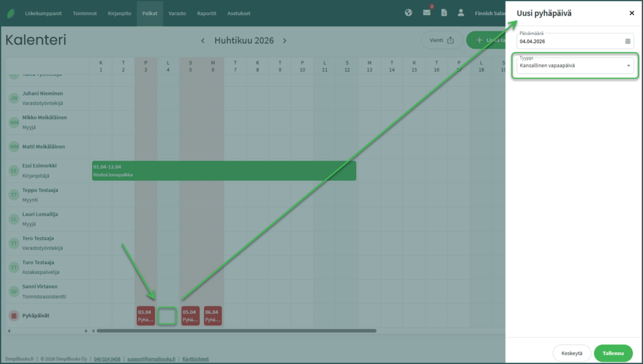Open the Asetukset menu
The image size is (643, 364).
coord(239,13)
